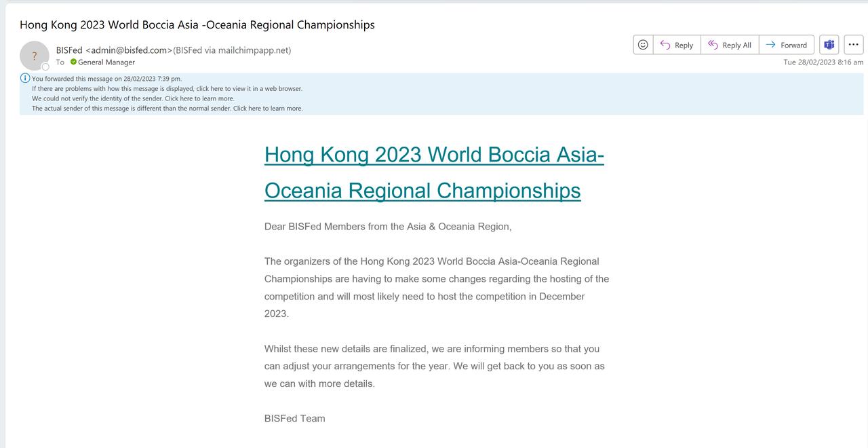
Task: Click the Dear BISFed Members greeting text
Action: pos(388,227)
